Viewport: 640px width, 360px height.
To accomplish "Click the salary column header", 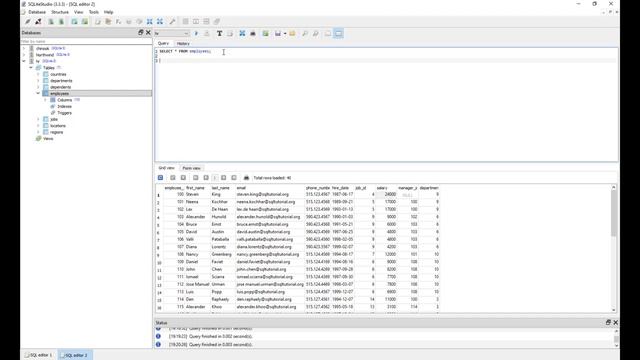I will (x=386, y=188).
